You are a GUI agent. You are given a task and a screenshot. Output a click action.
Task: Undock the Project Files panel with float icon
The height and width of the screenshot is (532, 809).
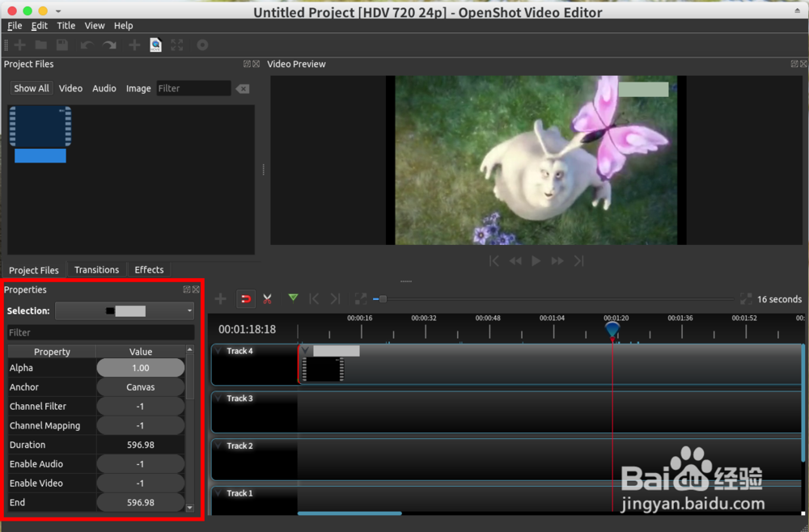[x=247, y=64]
